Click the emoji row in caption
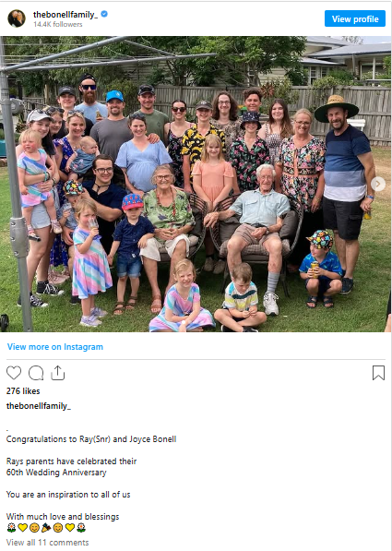The image size is (392, 551). point(46,527)
